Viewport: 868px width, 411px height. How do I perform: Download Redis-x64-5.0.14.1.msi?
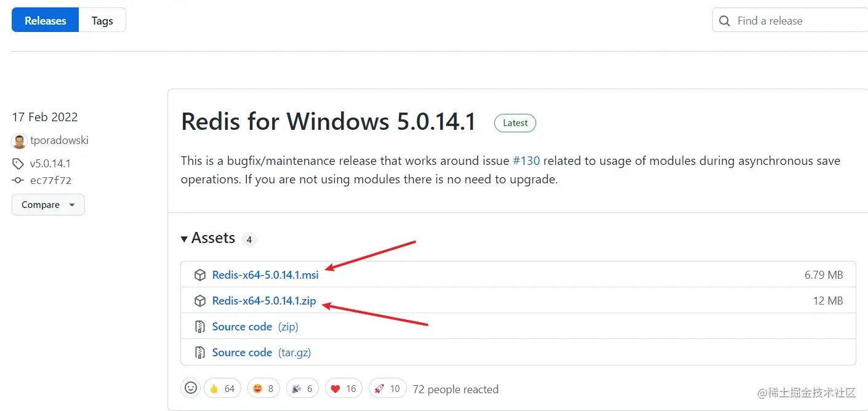[265, 275]
